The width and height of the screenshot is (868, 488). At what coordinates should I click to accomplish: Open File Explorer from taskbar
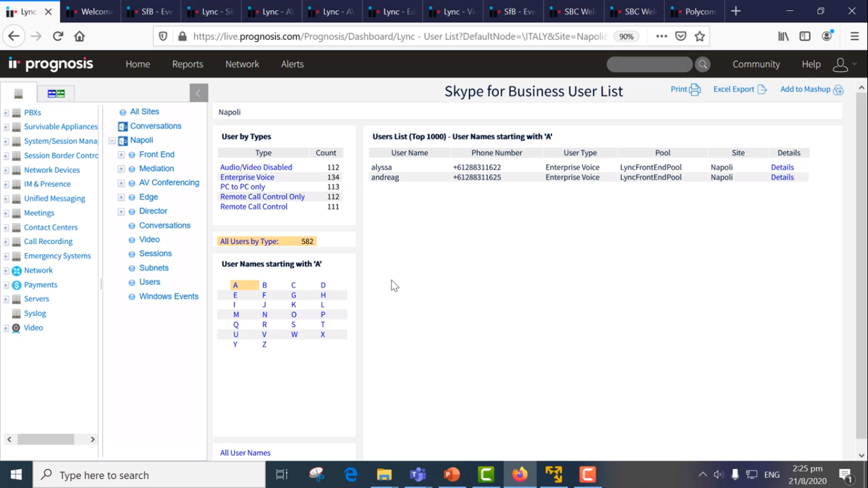click(x=384, y=475)
